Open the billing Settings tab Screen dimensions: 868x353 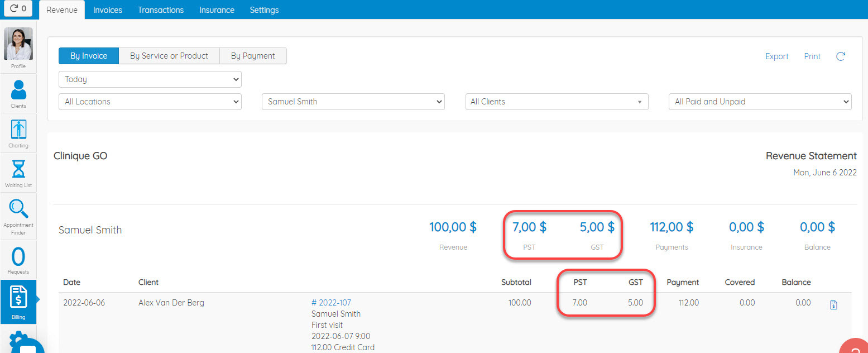(264, 10)
